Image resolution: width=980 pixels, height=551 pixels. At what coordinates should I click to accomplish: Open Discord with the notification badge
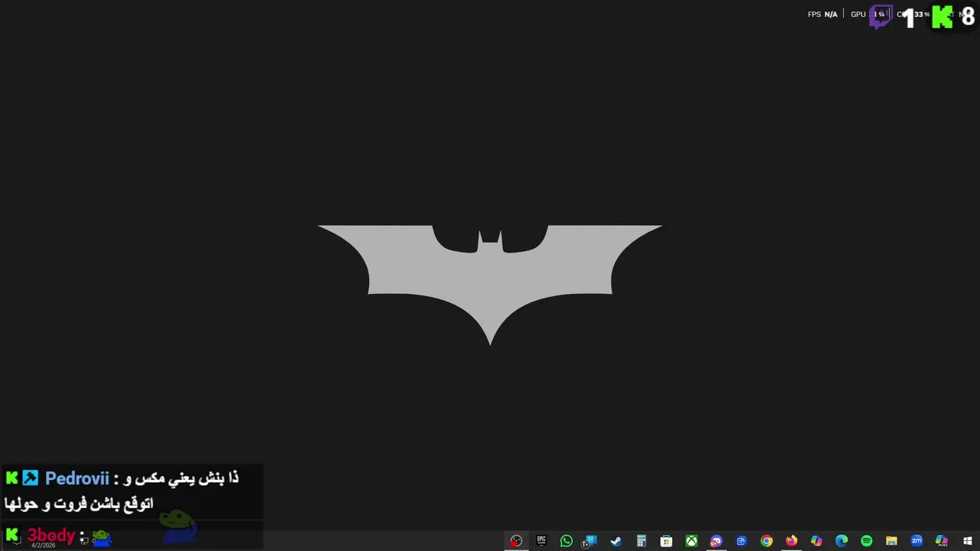pos(716,541)
